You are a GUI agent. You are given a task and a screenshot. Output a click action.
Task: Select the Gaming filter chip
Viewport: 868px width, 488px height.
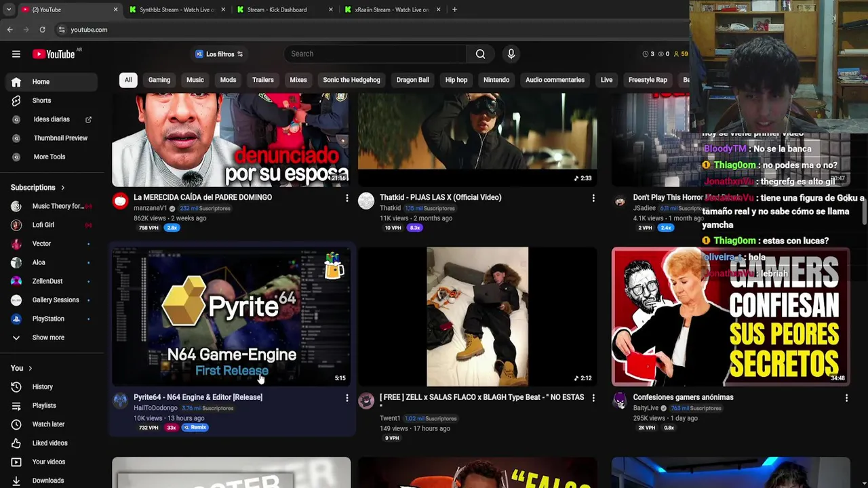tap(159, 80)
